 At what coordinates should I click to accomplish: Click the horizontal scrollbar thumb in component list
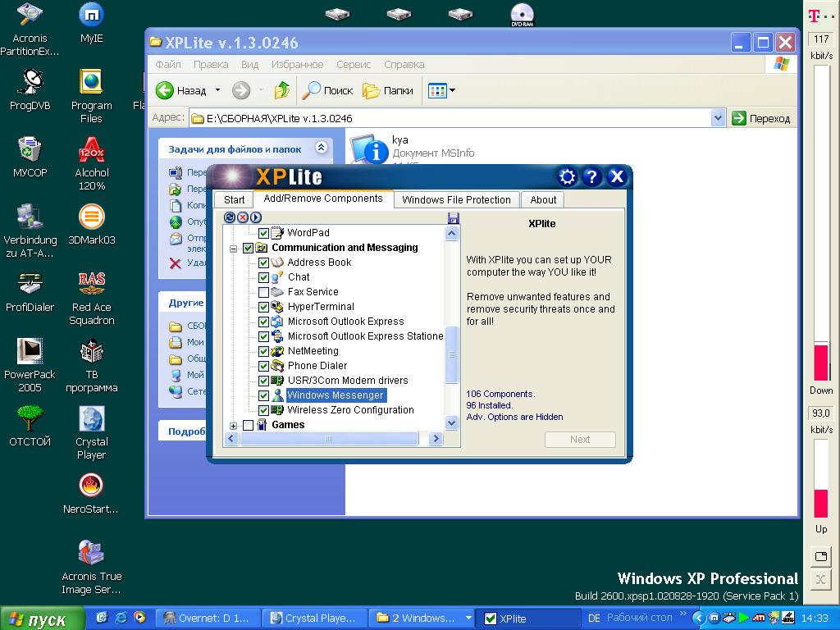329,438
